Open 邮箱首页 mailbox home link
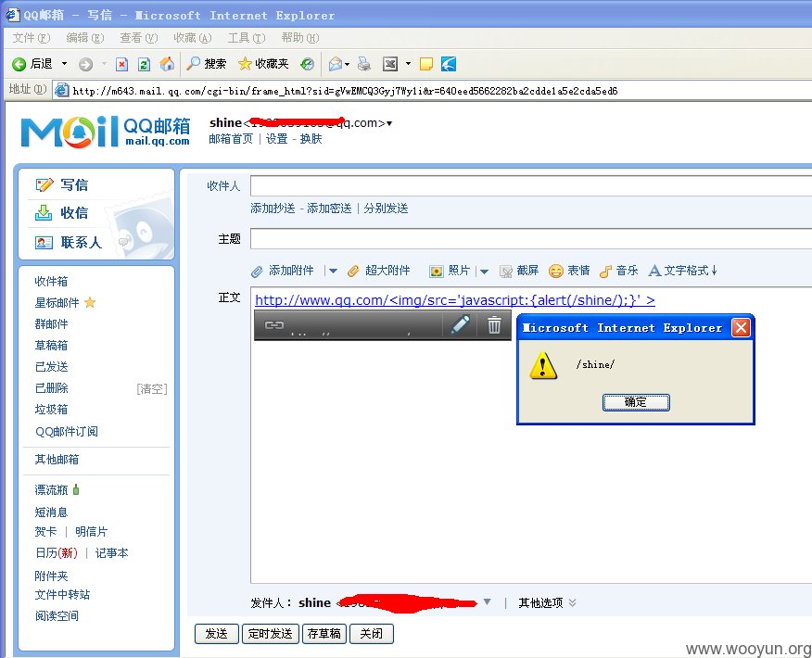The width and height of the screenshot is (812, 658). click(231, 139)
